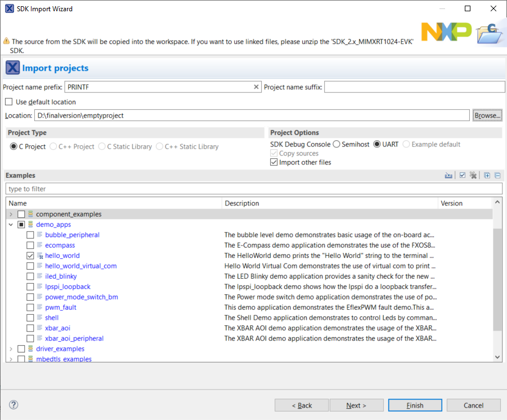The height and width of the screenshot is (420, 507).
Task: Check the iled_blinky example checkbox
Action: 30,276
